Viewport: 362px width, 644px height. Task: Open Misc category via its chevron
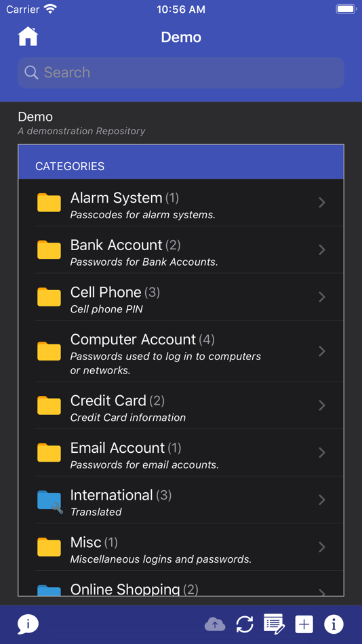click(x=322, y=547)
